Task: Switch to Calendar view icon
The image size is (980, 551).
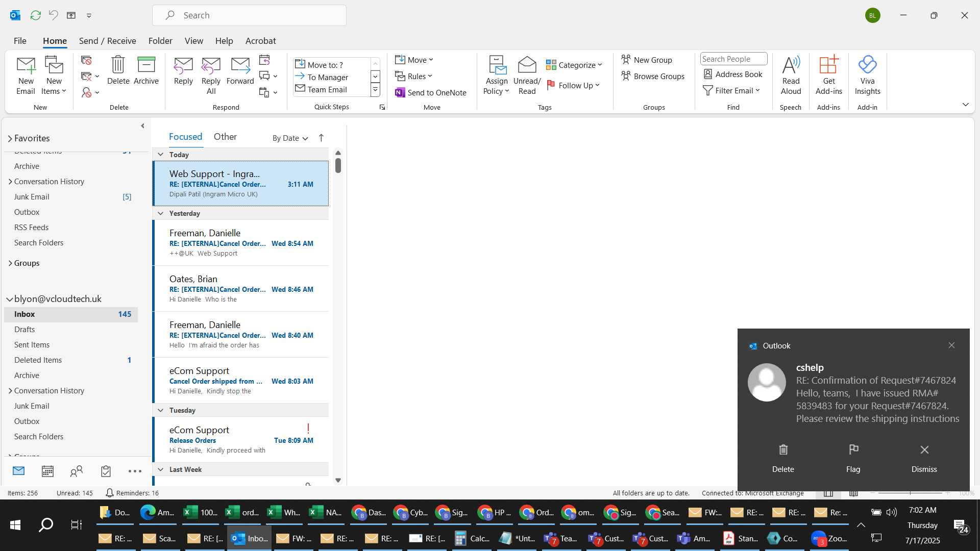Action: [47, 471]
